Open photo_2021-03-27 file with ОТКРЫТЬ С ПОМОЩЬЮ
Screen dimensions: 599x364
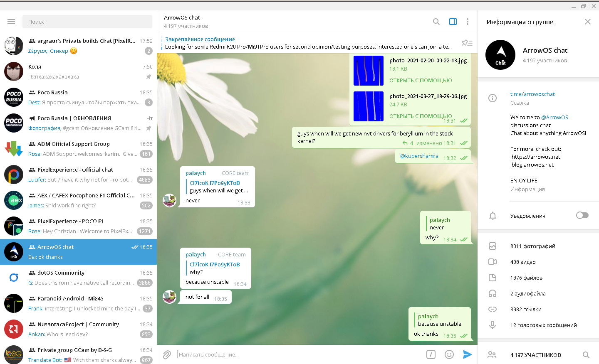click(421, 116)
